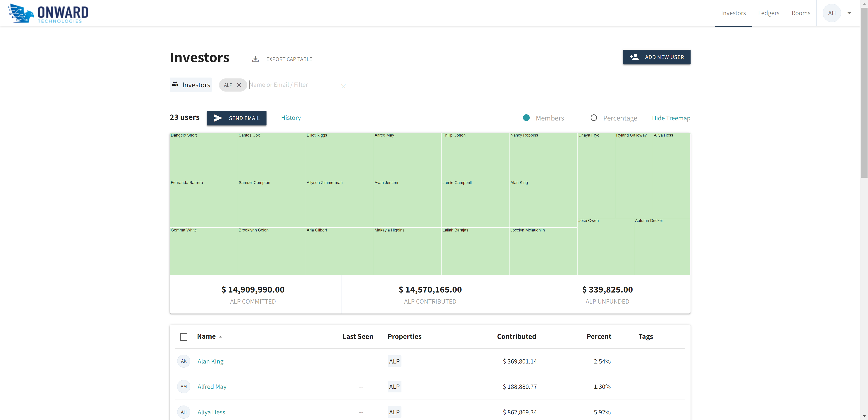Open Alfred May's investor profile
Image resolution: width=868 pixels, height=420 pixels.
212,387
